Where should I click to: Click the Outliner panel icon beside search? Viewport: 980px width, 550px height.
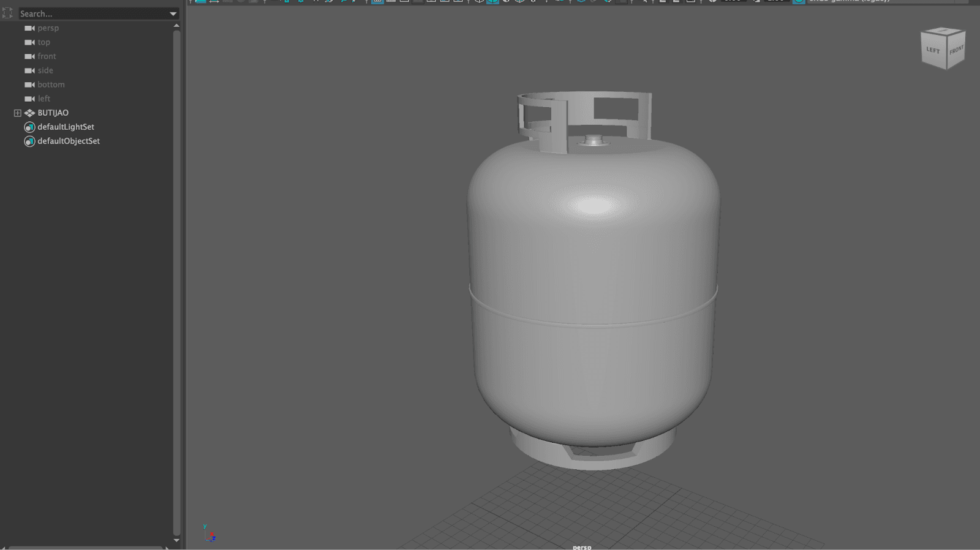7,13
